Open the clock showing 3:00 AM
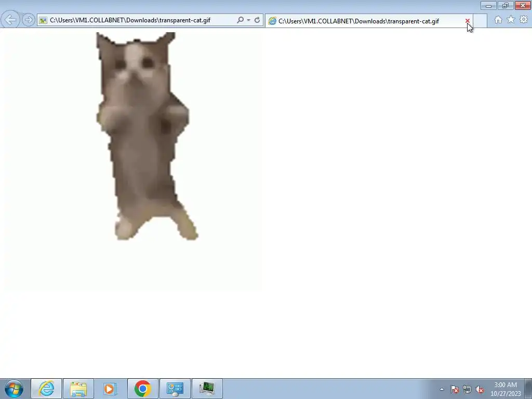 click(506, 389)
